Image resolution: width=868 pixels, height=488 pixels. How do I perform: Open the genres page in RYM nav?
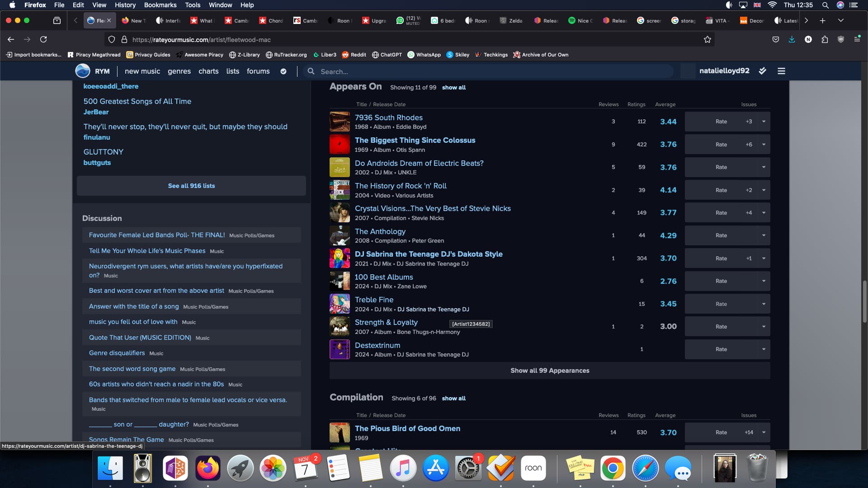(179, 71)
